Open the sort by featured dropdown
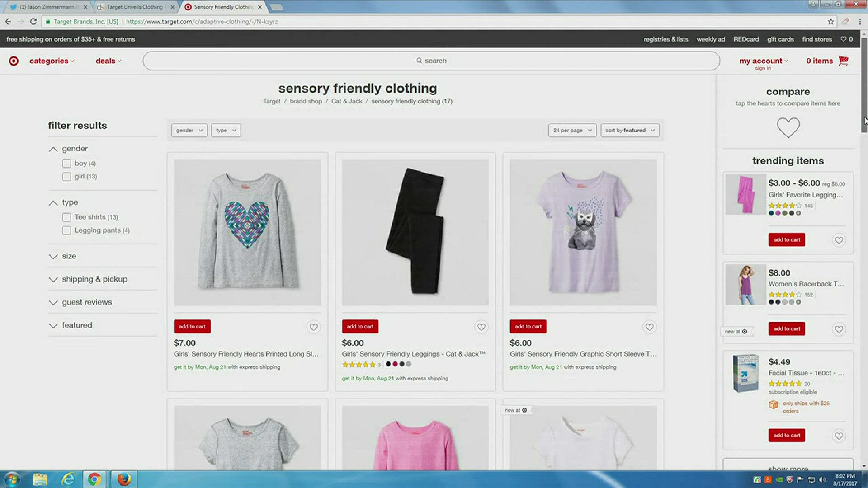868x488 pixels. pyautogui.click(x=629, y=130)
